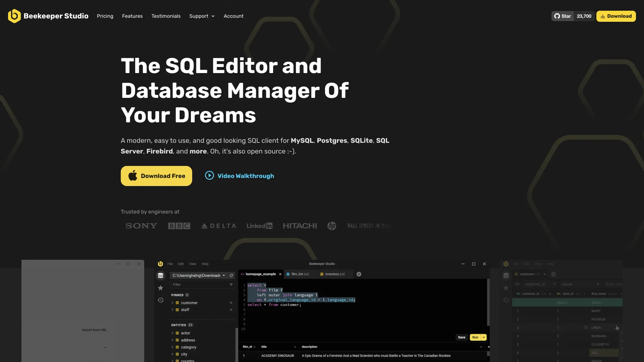Open the Edit menu in app window

coord(181,264)
